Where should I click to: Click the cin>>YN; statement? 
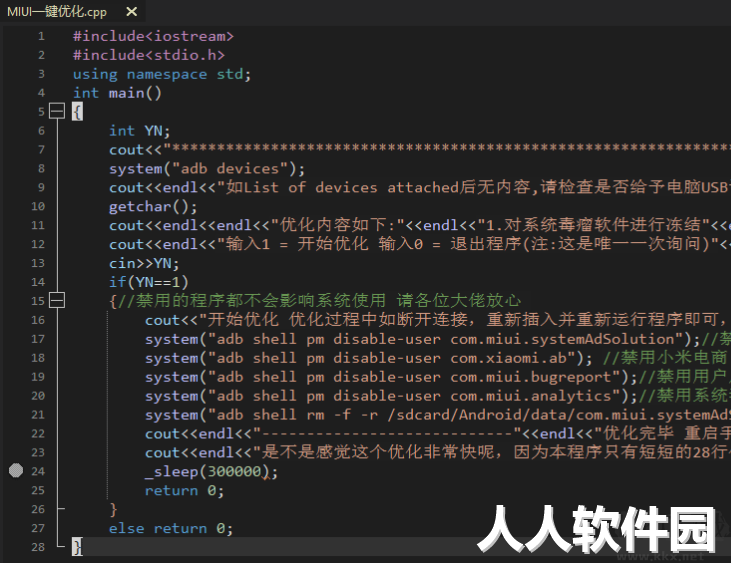(144, 263)
